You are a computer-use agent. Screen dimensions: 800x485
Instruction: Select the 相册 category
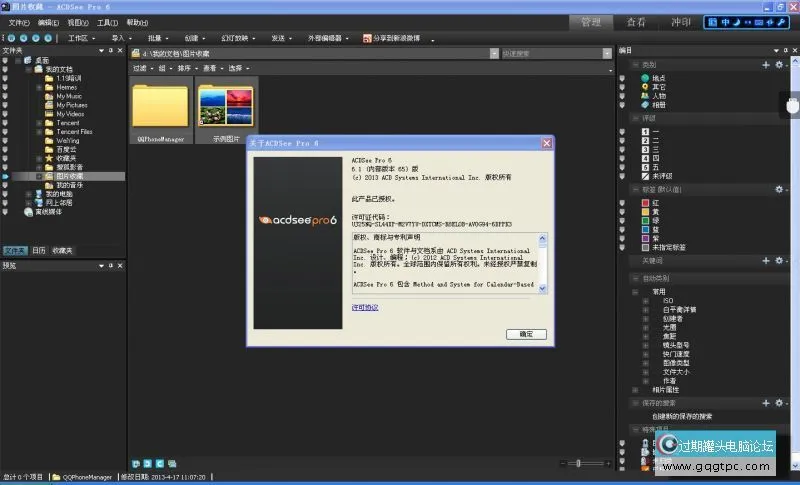pyautogui.click(x=658, y=105)
